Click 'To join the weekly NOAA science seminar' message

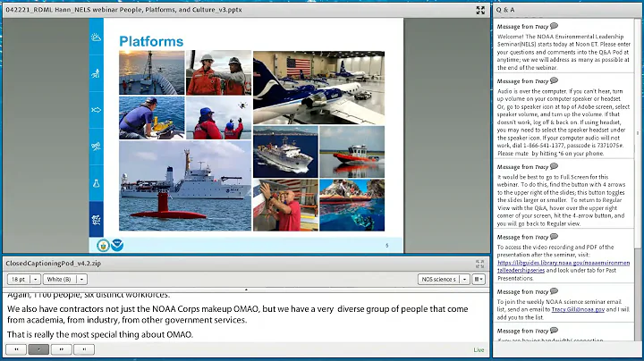tap(563, 309)
